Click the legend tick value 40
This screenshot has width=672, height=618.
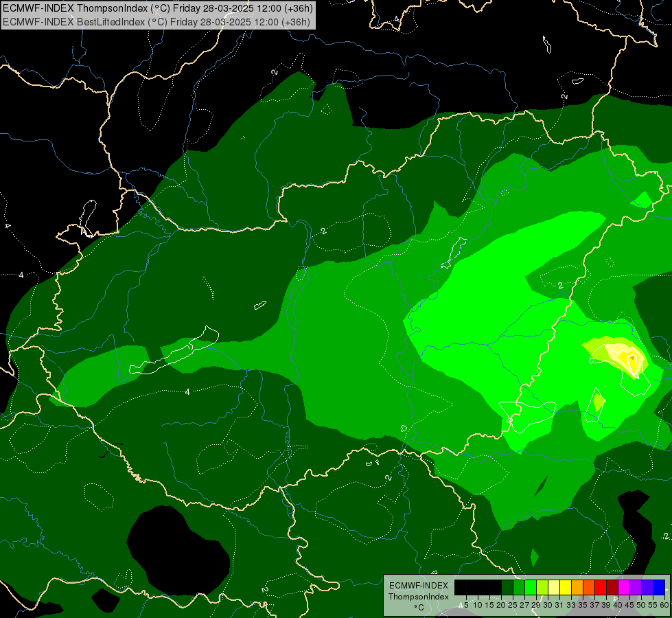[x=618, y=605]
